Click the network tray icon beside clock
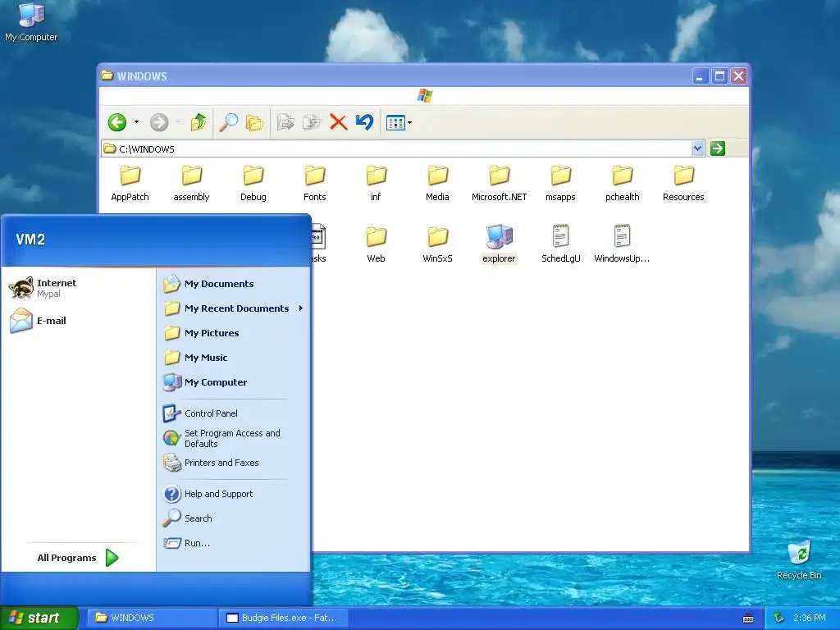 [779, 618]
